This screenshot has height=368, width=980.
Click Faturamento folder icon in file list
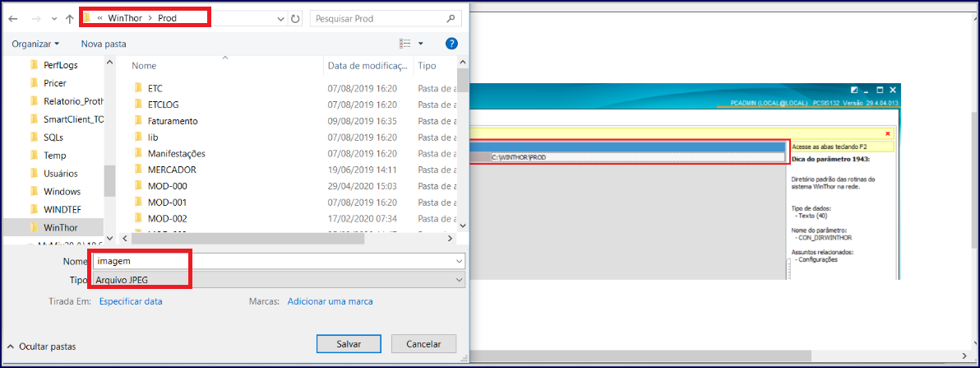(x=139, y=121)
